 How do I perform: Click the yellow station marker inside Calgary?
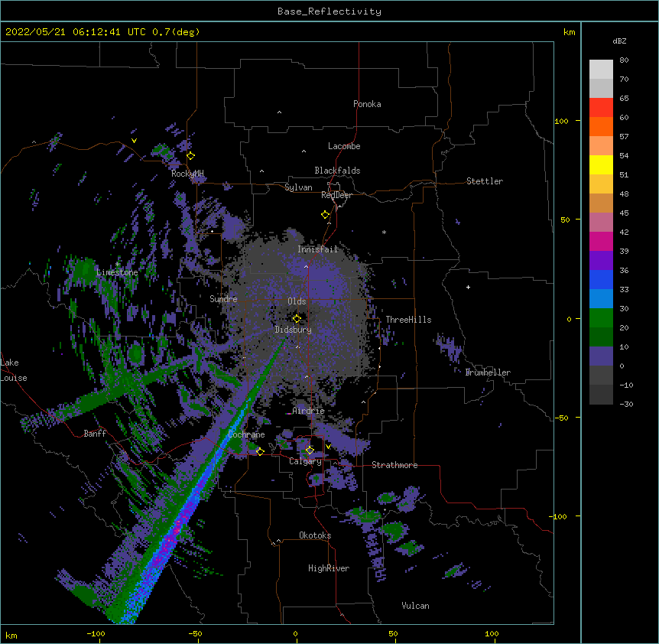pos(310,450)
